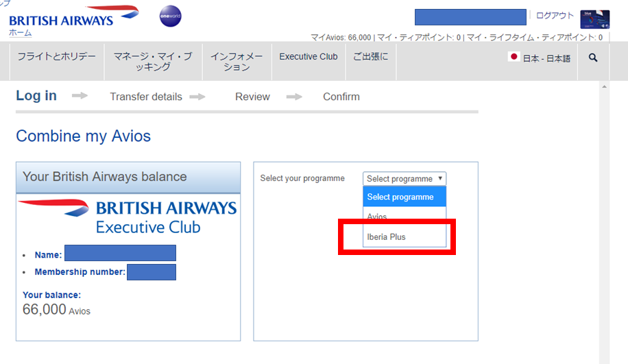Go to ホーム link
Image resolution: width=628 pixels, height=364 pixels.
[x=20, y=33]
